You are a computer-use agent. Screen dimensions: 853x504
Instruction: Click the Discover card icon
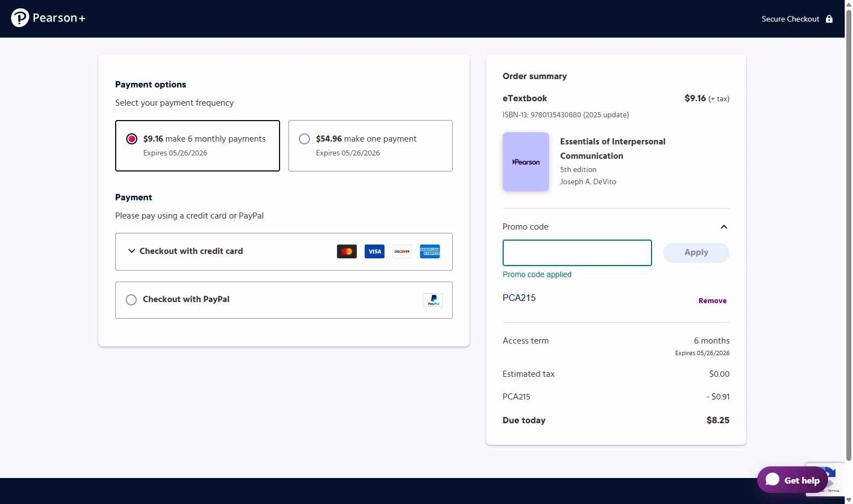pyautogui.click(x=402, y=252)
